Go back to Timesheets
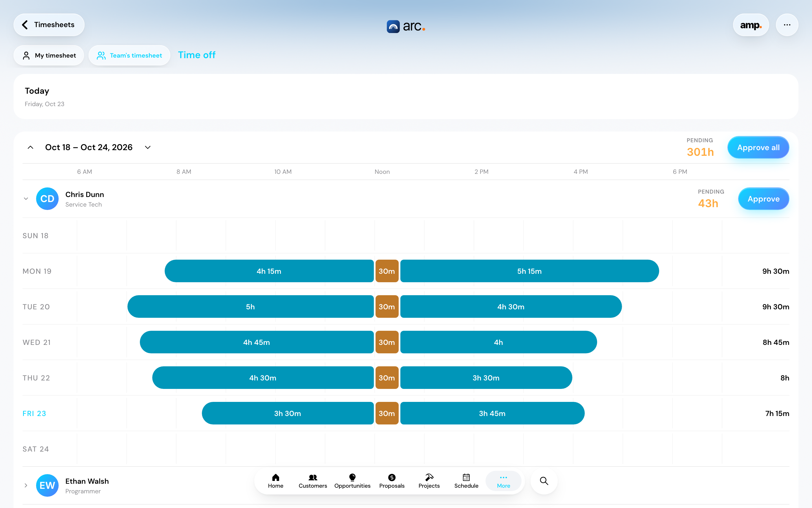 point(49,25)
